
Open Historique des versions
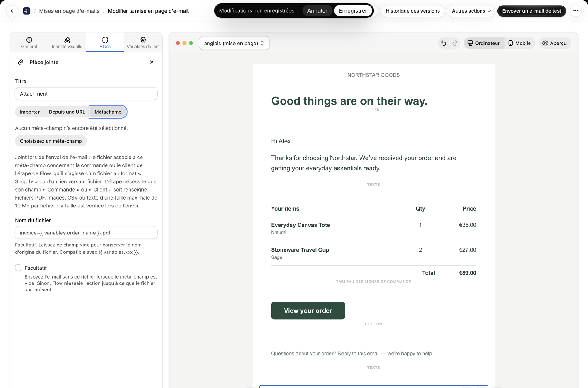pyautogui.click(x=413, y=11)
